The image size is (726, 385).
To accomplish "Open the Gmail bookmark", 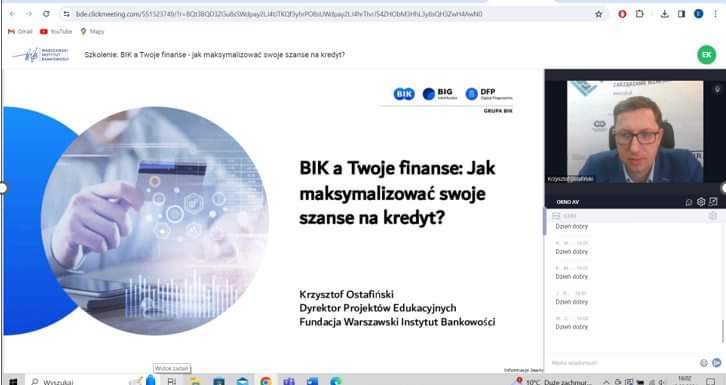I will (x=20, y=31).
